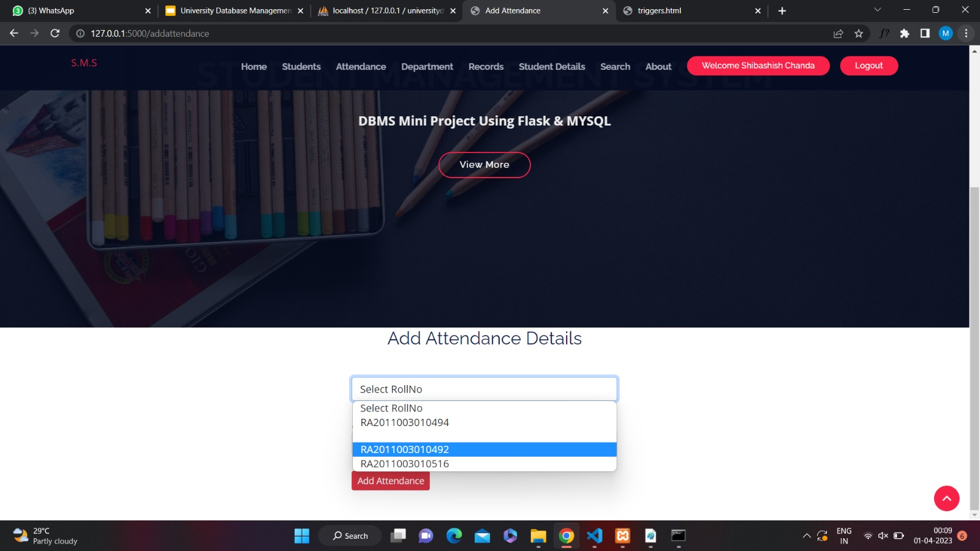Viewport: 980px width, 551px height.
Task: Open the Mail app from taskbar
Action: point(482,536)
